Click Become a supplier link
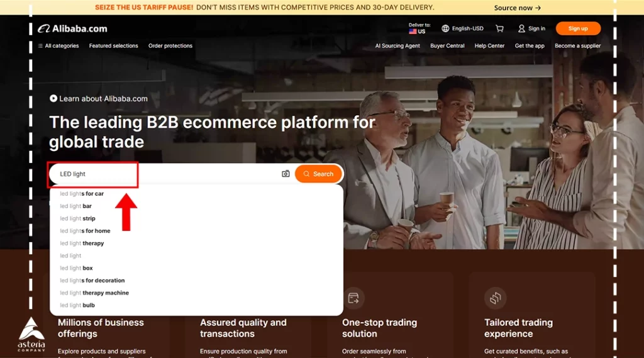This screenshot has height=358, width=644. 577,46
